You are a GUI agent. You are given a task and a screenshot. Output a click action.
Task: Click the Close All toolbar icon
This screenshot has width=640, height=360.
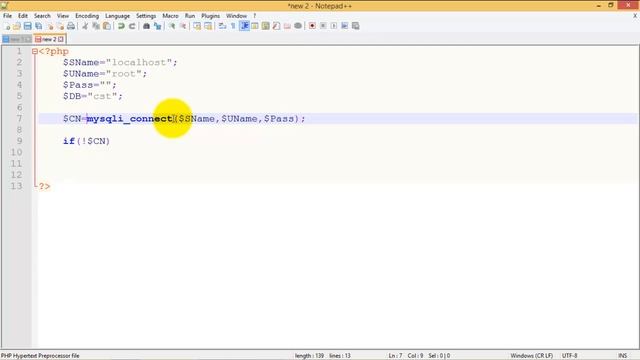click(x=60, y=26)
